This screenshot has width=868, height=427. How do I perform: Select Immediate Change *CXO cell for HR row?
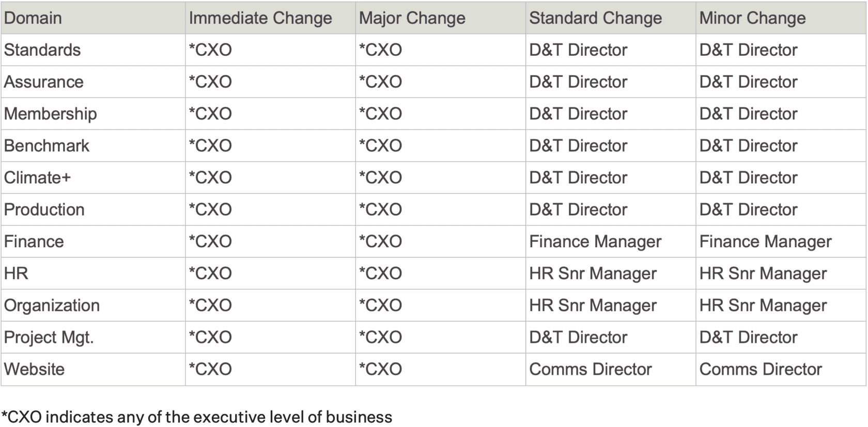click(210, 274)
